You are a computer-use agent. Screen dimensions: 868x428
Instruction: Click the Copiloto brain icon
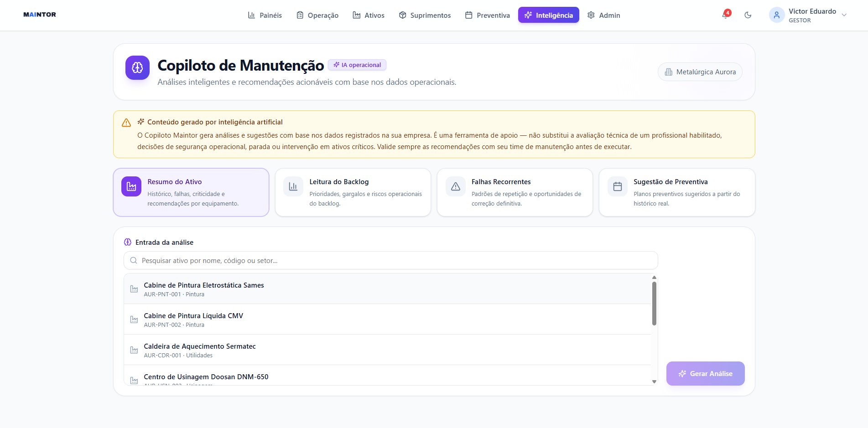[x=137, y=68]
